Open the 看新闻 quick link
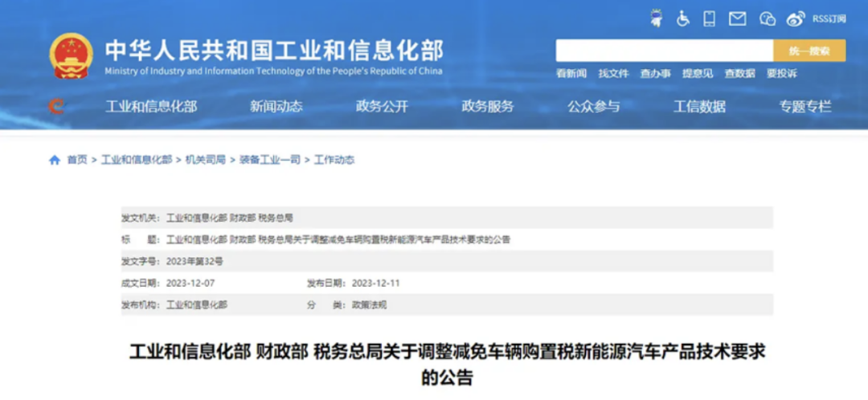The image size is (868, 400). 571,73
